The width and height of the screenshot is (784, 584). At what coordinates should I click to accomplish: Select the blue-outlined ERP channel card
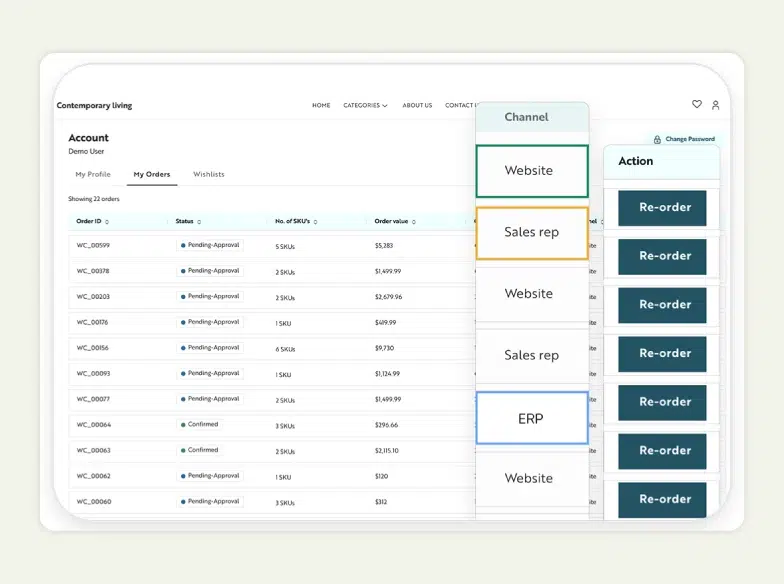(x=531, y=418)
